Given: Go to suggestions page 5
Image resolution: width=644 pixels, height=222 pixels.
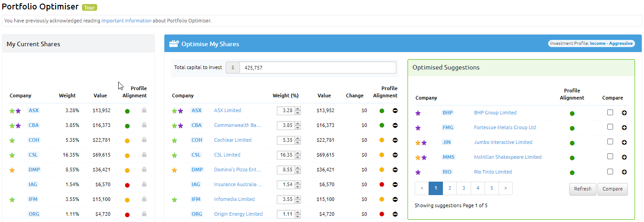Looking at the screenshot, I should (491, 188).
